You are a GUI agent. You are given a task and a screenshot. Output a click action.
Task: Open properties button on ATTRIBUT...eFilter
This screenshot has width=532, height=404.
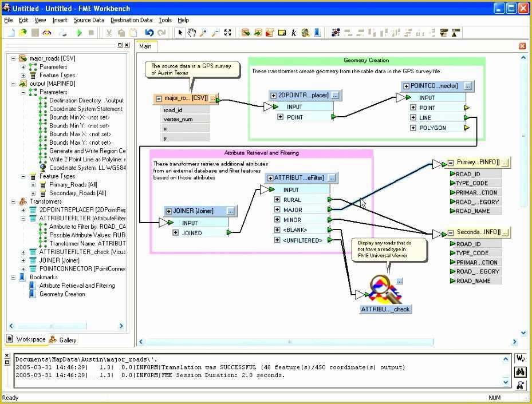pyautogui.click(x=332, y=177)
